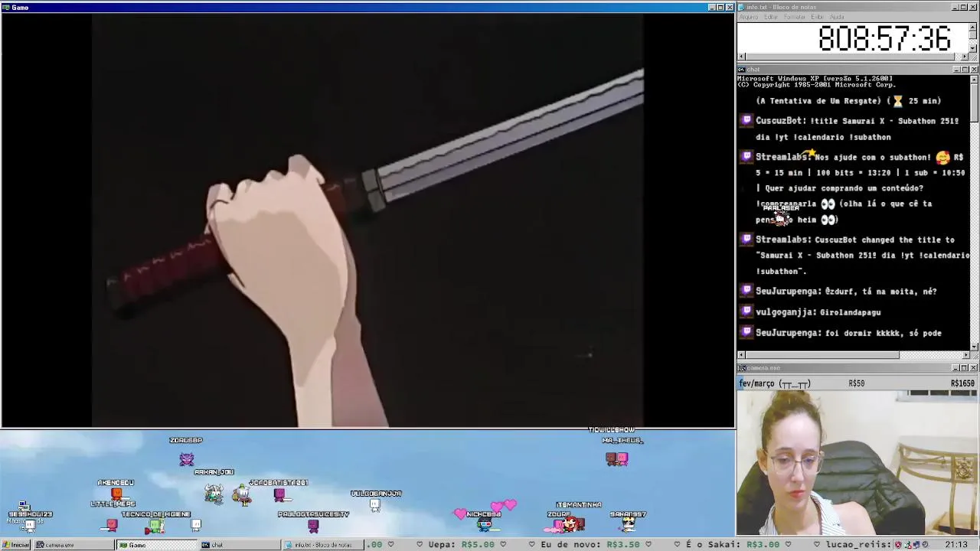Click left arrow of notepad horizontal scrollbar
980x551 pixels.
click(x=741, y=57)
